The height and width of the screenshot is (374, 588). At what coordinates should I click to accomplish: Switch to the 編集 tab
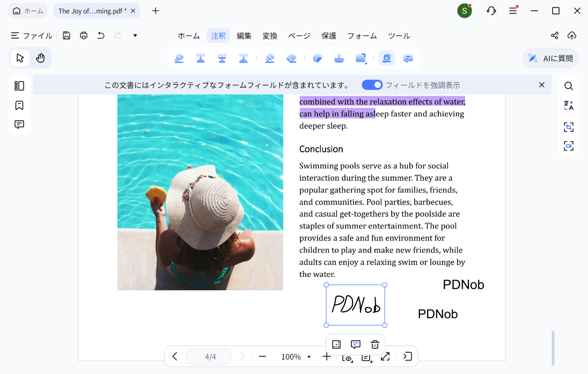244,35
